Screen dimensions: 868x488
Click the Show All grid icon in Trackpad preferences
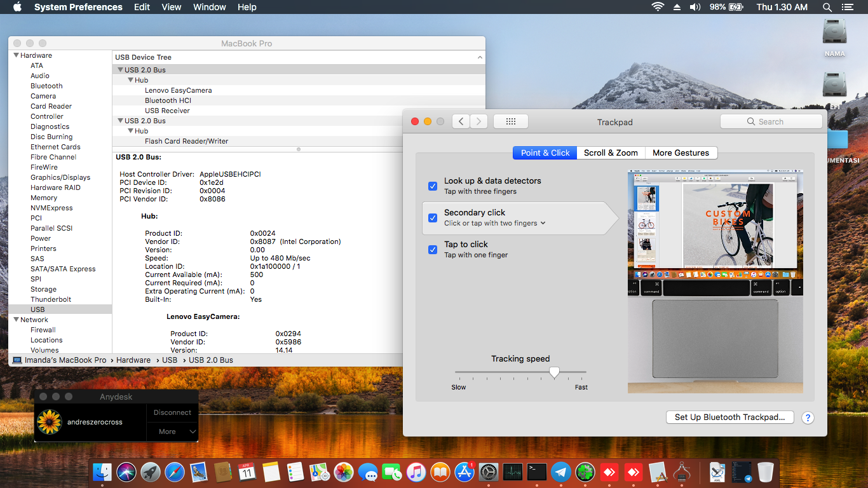[x=511, y=121]
